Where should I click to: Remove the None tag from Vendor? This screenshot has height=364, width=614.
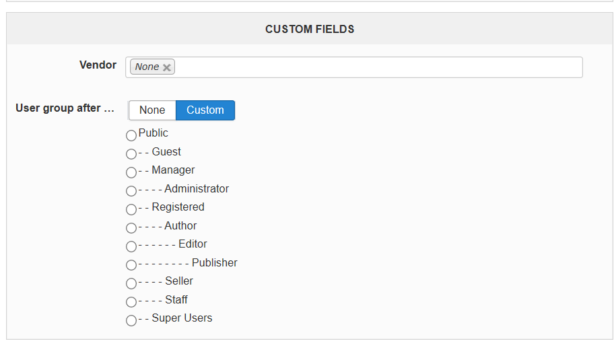coord(167,67)
